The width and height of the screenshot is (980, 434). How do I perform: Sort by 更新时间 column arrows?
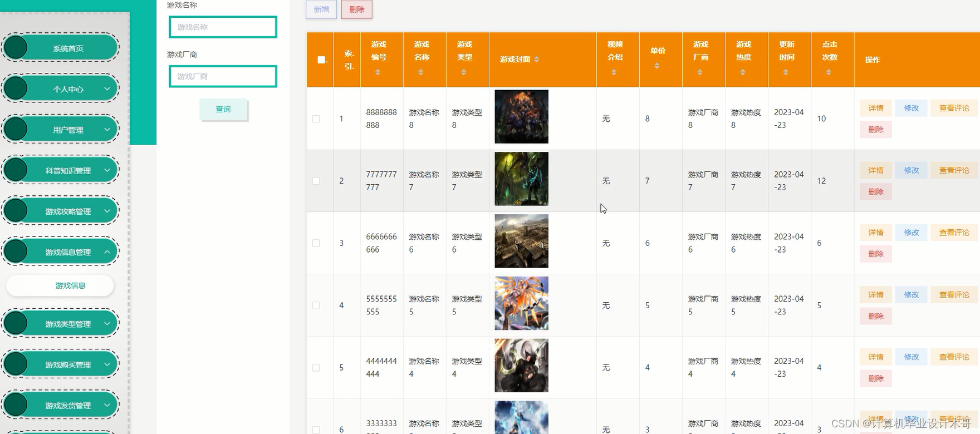pyautogui.click(x=786, y=72)
